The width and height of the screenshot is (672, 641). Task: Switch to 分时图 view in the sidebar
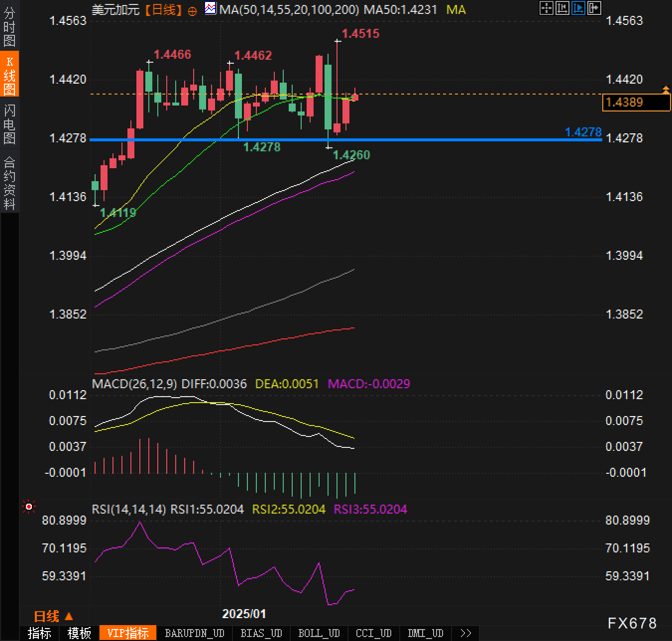click(9, 27)
